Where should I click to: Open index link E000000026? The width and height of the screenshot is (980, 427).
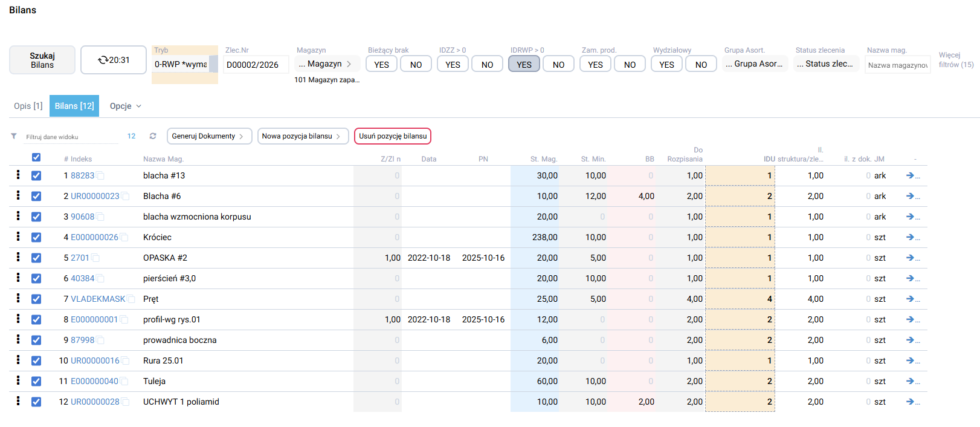click(94, 237)
